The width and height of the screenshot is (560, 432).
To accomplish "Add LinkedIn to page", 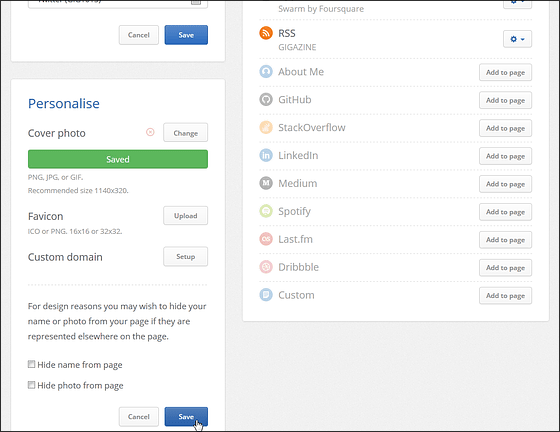I will 505,156.
